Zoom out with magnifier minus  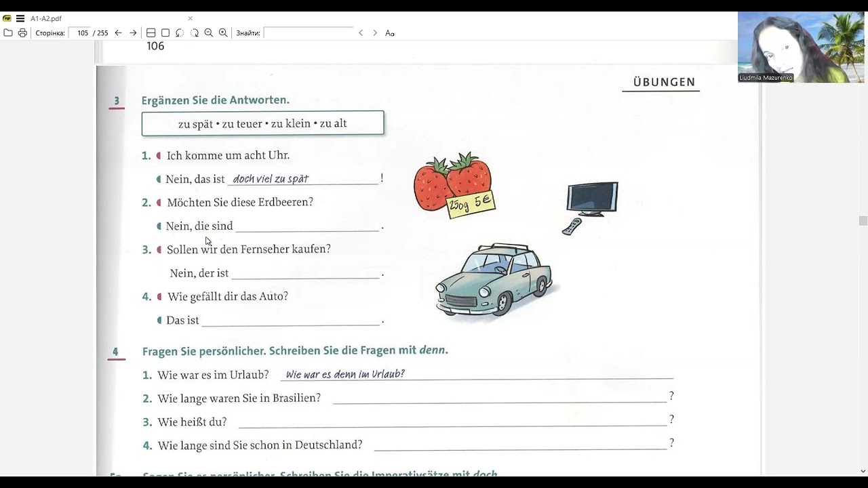pyautogui.click(x=209, y=33)
